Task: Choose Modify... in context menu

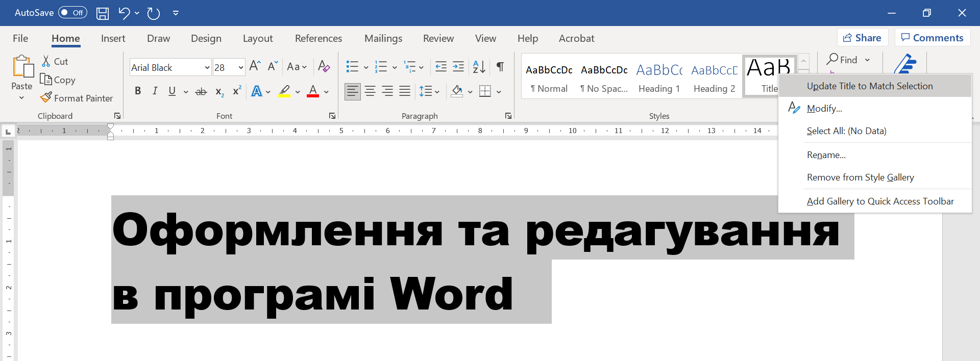Action: pyautogui.click(x=875, y=108)
